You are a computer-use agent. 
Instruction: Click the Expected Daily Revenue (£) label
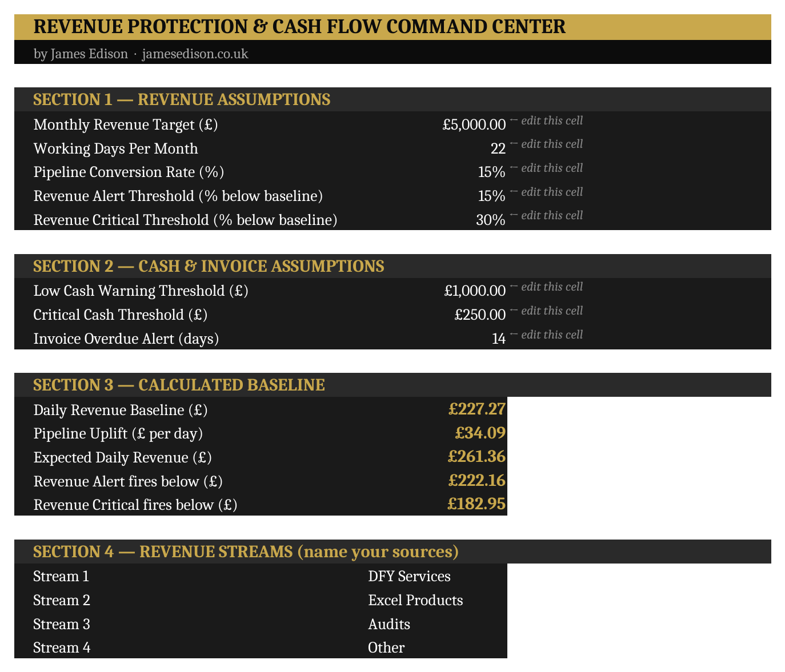[123, 458]
